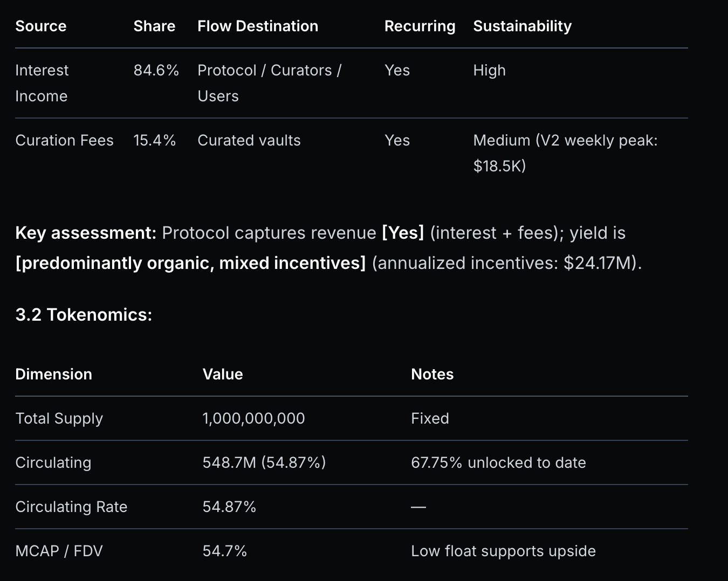This screenshot has width=728, height=581.
Task: Select the Curation Fees row label
Action: (x=64, y=141)
